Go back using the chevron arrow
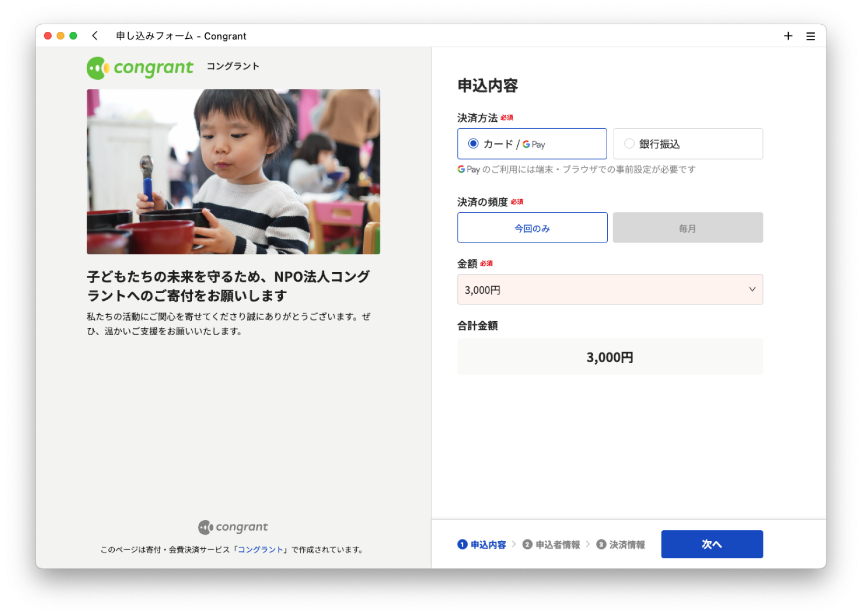The height and width of the screenshot is (616, 862). point(95,36)
